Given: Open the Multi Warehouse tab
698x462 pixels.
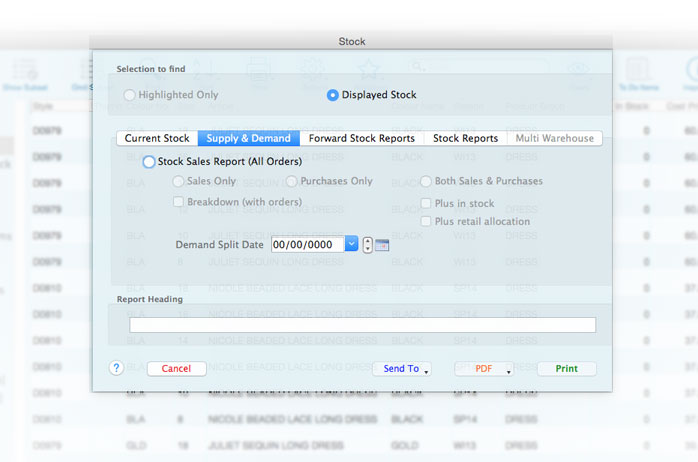Looking at the screenshot, I should point(555,138).
